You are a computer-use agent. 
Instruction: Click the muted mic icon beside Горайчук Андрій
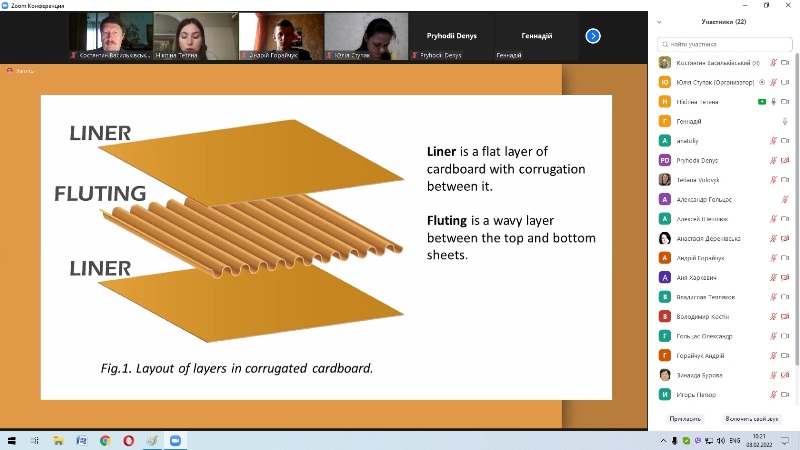pyautogui.click(x=773, y=356)
